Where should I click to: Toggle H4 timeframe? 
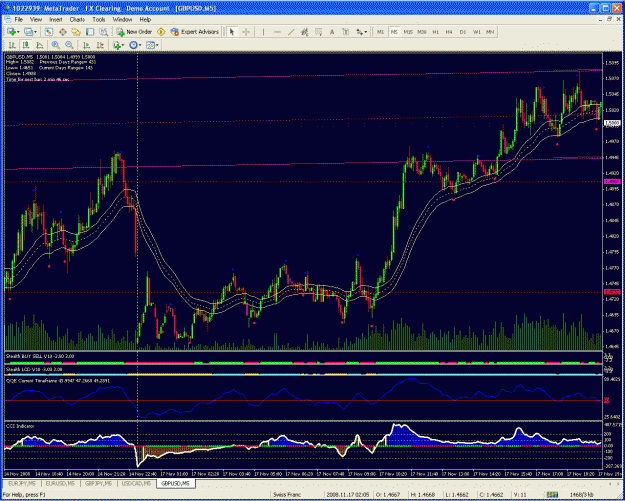[449, 32]
